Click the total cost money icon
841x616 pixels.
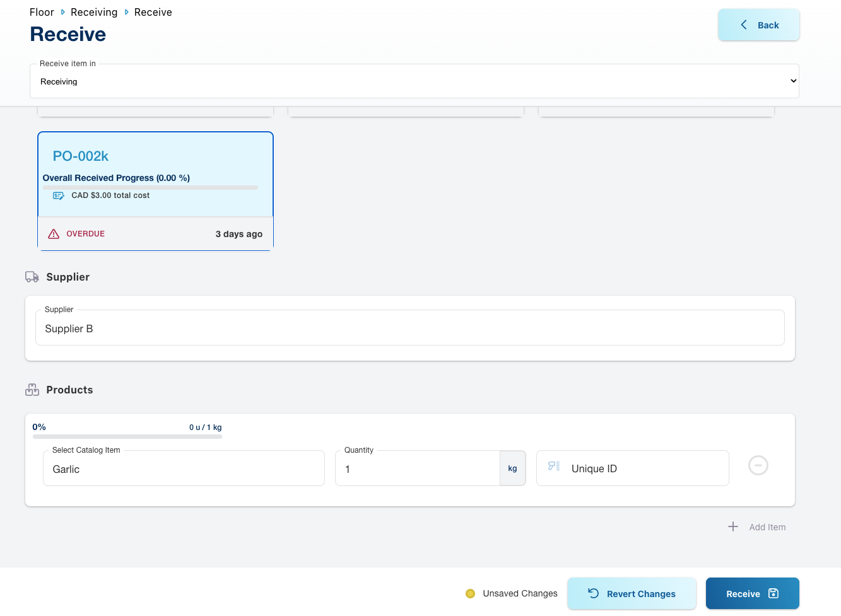tap(59, 196)
